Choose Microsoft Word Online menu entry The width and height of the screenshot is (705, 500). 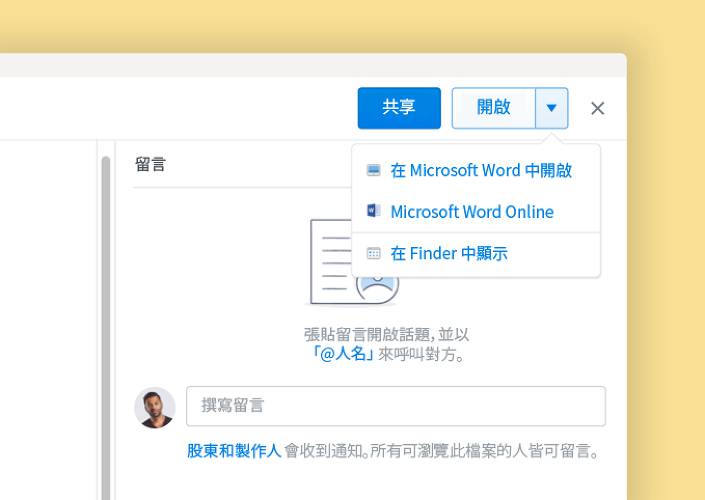[476, 212]
